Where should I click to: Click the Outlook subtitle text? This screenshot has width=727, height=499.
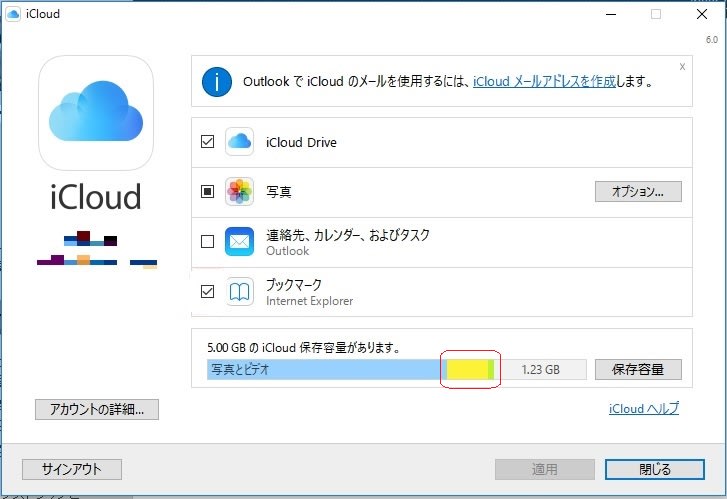click(287, 251)
